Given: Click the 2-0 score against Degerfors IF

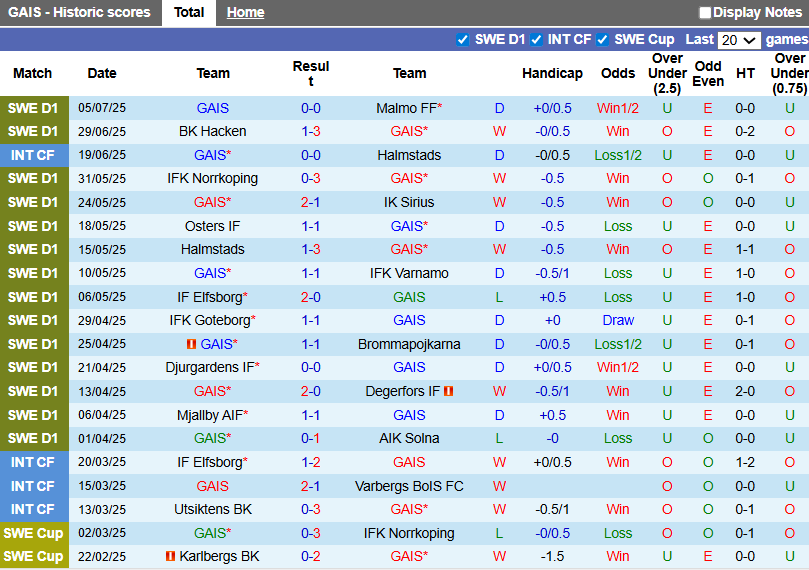Looking at the screenshot, I should point(311,392).
